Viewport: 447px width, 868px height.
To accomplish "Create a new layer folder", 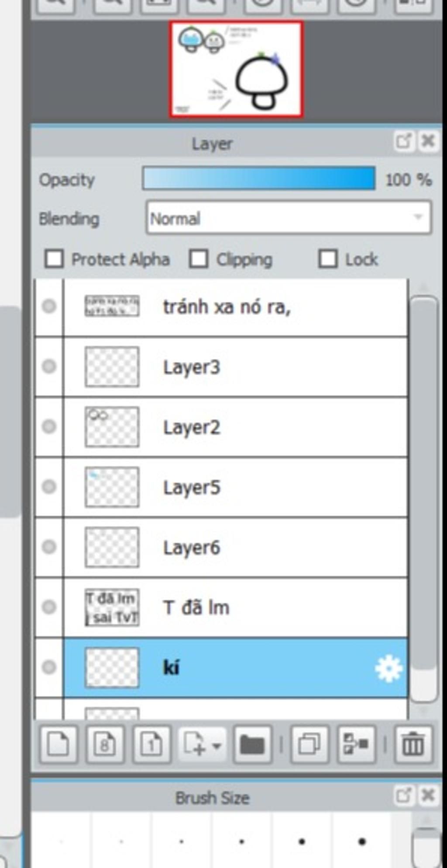I will pos(252,744).
